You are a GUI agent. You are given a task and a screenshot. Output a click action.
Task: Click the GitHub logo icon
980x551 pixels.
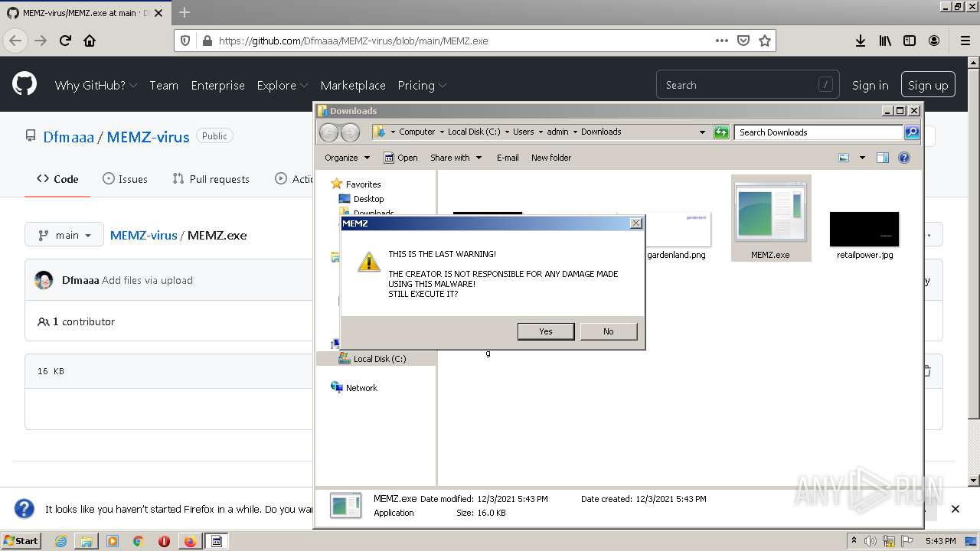coord(24,84)
